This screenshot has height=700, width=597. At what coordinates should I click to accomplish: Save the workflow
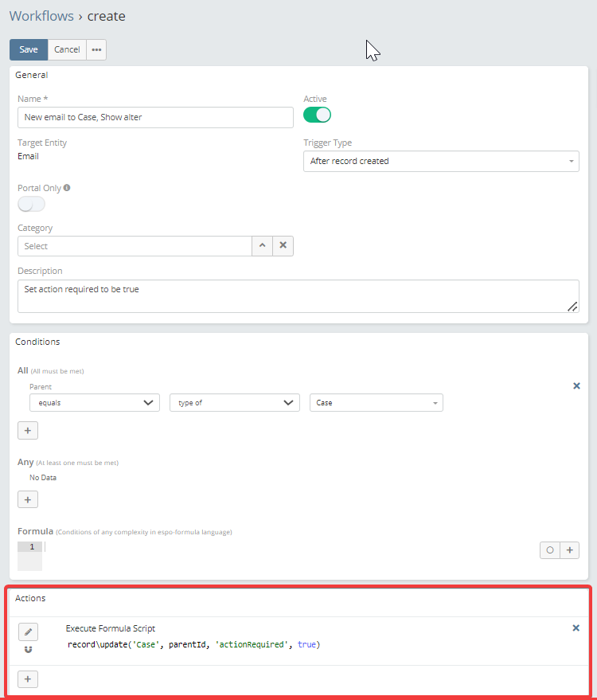(29, 49)
